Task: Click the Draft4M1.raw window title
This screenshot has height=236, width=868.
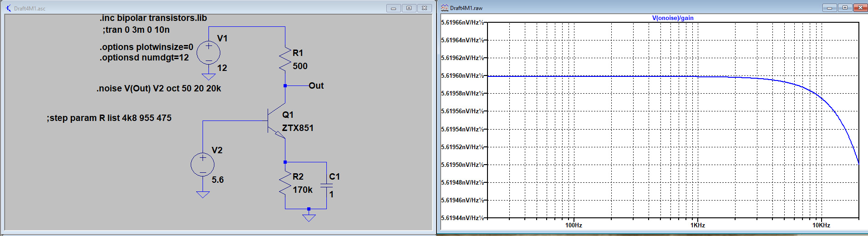Action: coord(466,8)
